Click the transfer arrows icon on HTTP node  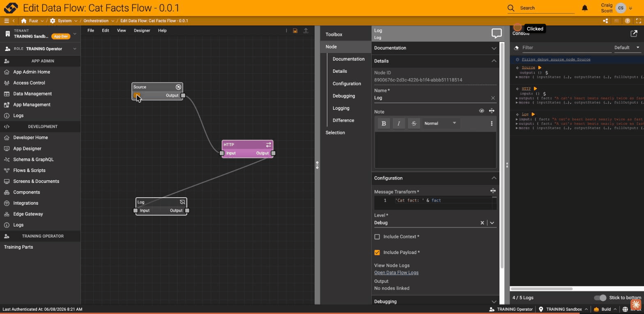tap(269, 145)
